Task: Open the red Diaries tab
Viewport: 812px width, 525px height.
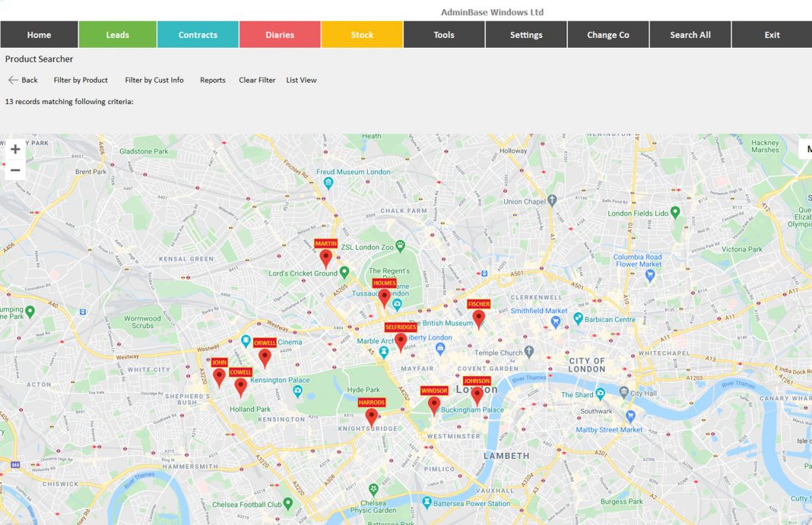Action: 280,35
